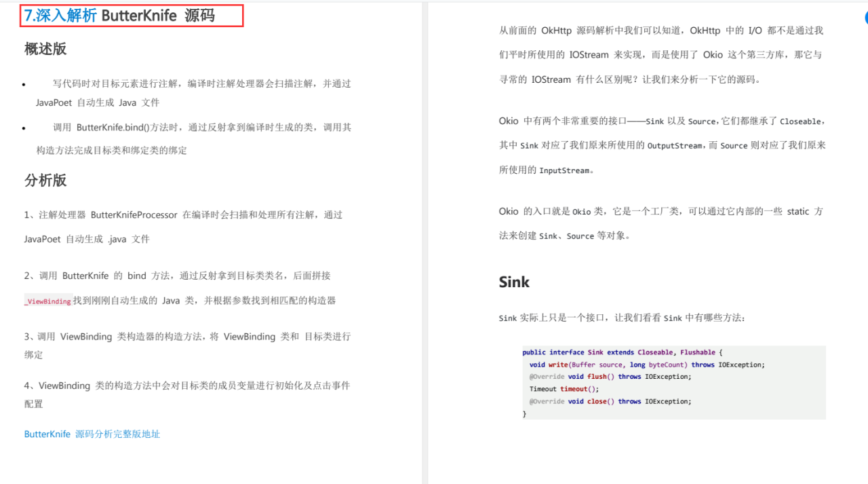Click the 概述版 section heading
This screenshot has width=868, height=484.
(45, 49)
